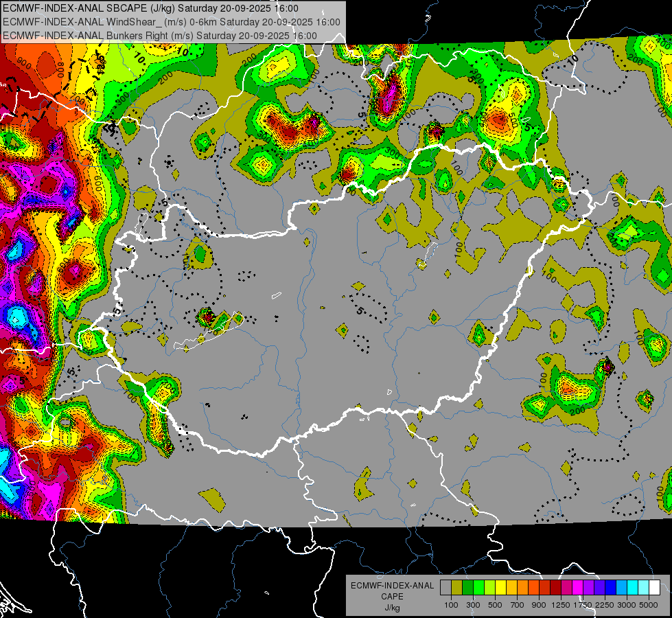Screen dimensions: 672x618
Task: Select the CAPE legend label
Action: (392, 597)
